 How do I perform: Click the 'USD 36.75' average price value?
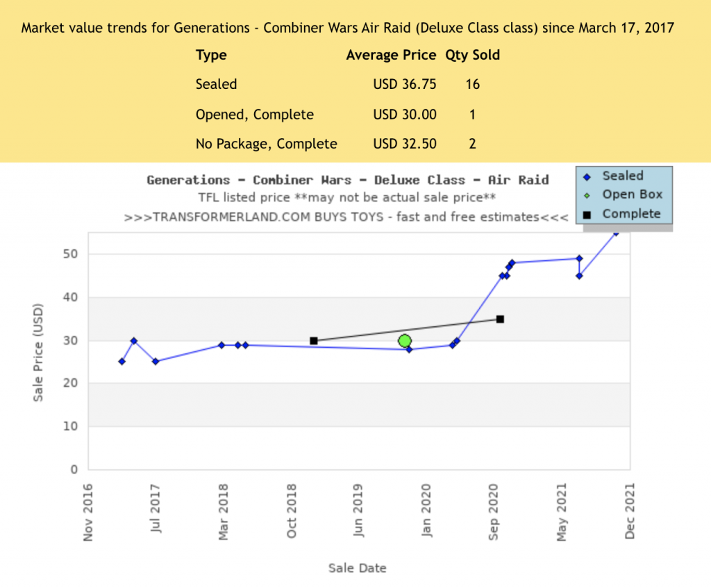(405, 84)
